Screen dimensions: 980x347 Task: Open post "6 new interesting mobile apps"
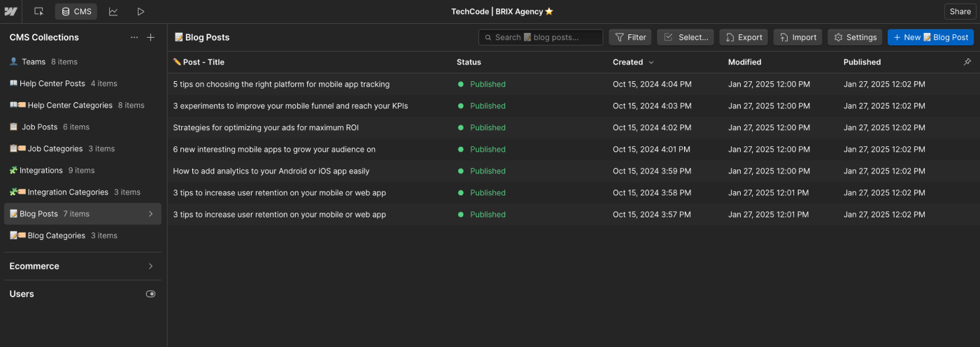[274, 149]
